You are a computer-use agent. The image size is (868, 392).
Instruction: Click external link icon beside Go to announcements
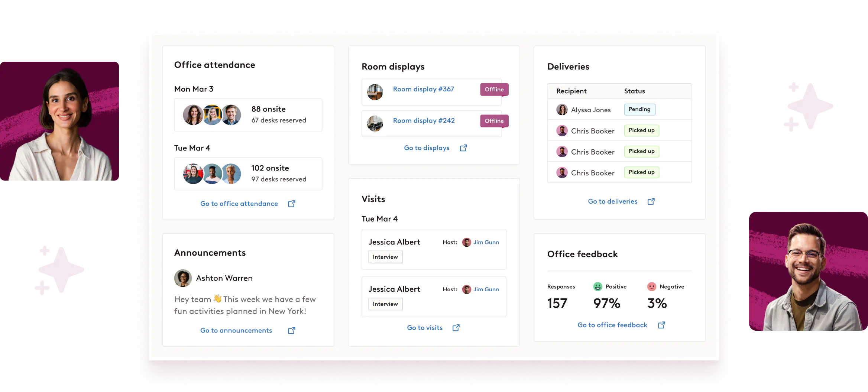pos(292,330)
